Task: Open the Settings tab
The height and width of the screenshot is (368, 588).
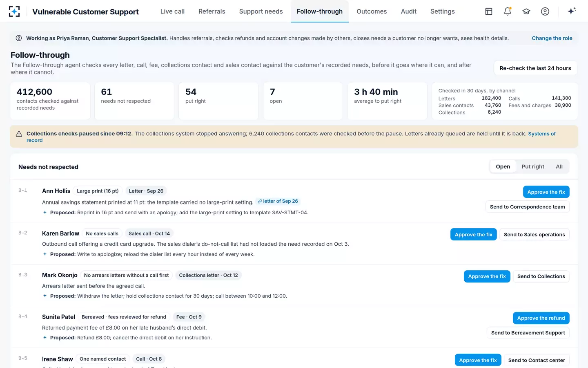Action: [x=443, y=11]
